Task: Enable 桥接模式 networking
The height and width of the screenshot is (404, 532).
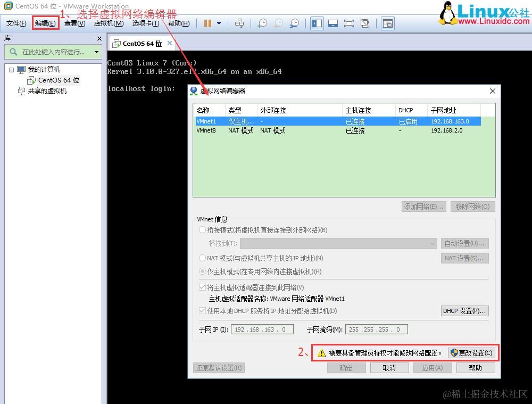Action: 202,230
